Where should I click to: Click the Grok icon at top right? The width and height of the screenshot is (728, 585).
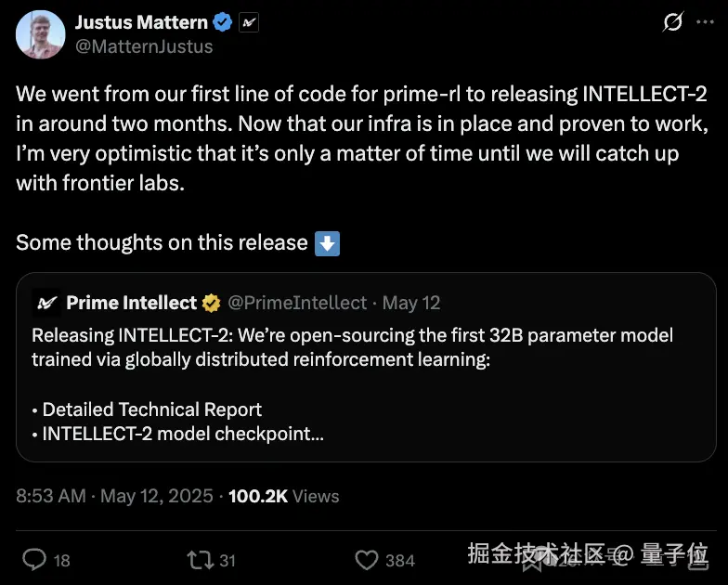(x=672, y=22)
